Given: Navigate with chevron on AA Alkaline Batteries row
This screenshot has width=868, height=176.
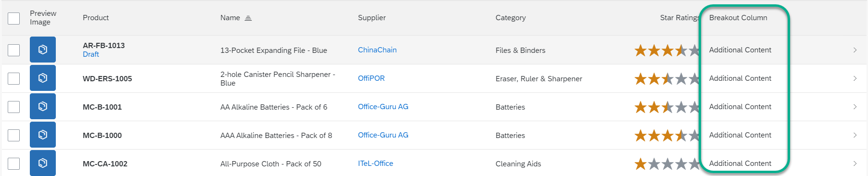Looking at the screenshot, I should tap(855, 107).
